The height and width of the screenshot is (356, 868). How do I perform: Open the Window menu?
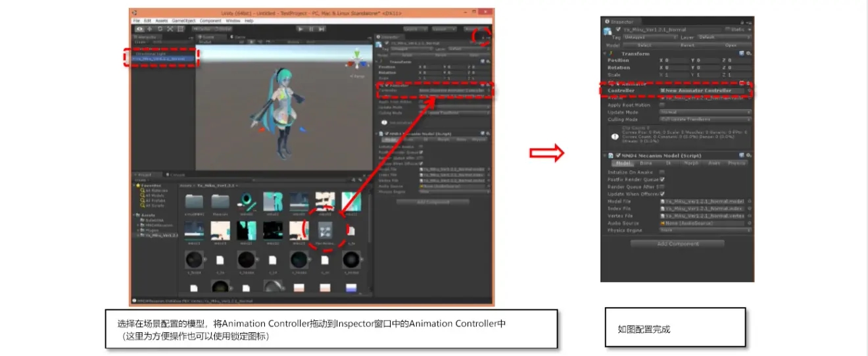[233, 21]
